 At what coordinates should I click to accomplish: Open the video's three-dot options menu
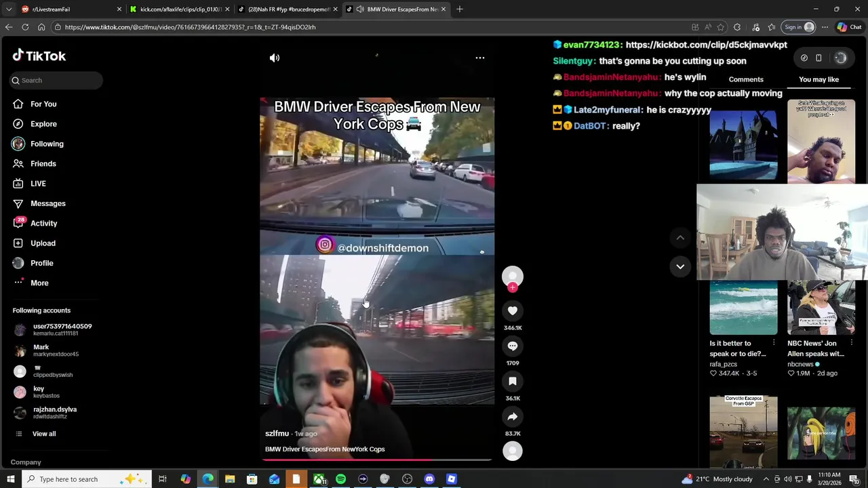(x=479, y=58)
